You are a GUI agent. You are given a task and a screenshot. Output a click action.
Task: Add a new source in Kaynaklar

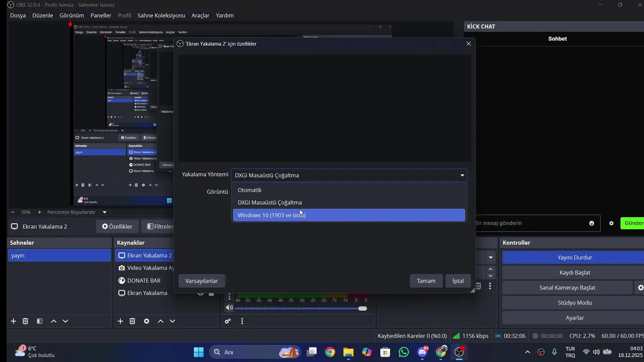pyautogui.click(x=120, y=321)
